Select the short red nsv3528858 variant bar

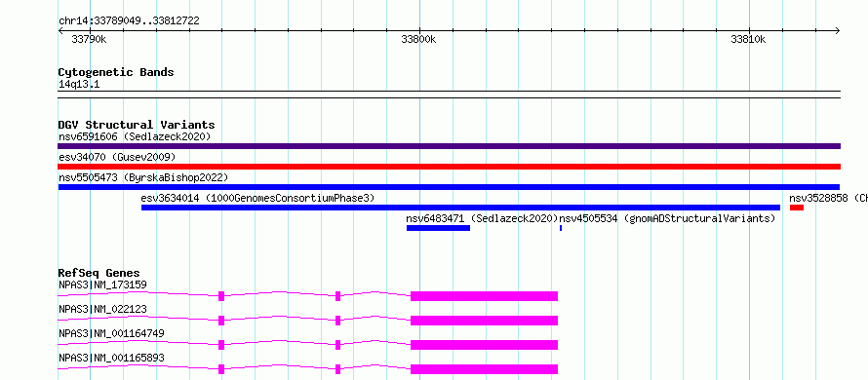click(x=797, y=208)
